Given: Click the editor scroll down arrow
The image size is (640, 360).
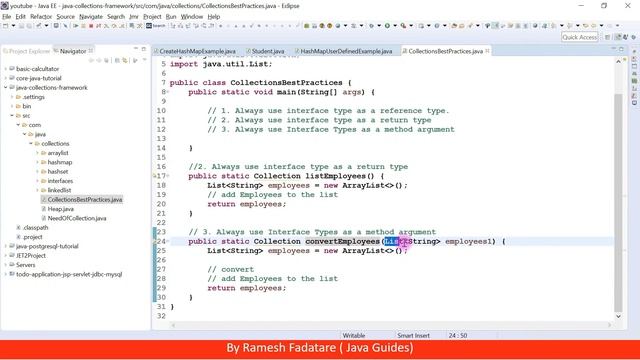Looking at the screenshot, I should [618, 316].
